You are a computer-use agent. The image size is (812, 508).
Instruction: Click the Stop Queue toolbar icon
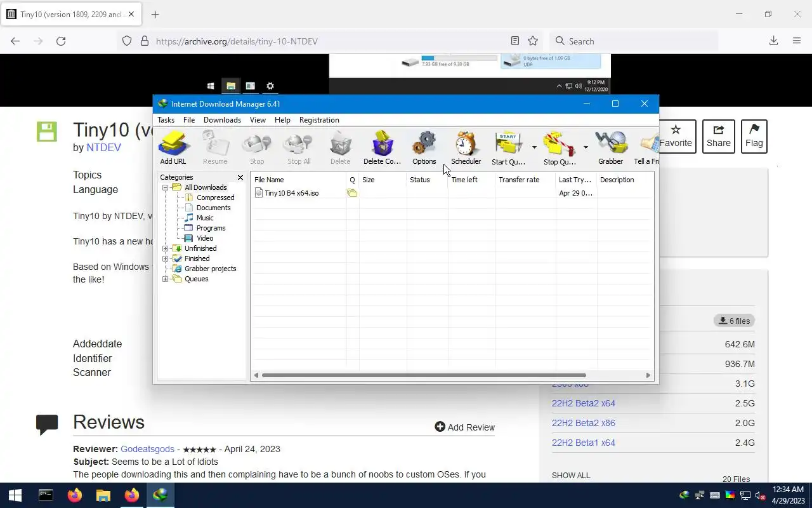[560, 147]
